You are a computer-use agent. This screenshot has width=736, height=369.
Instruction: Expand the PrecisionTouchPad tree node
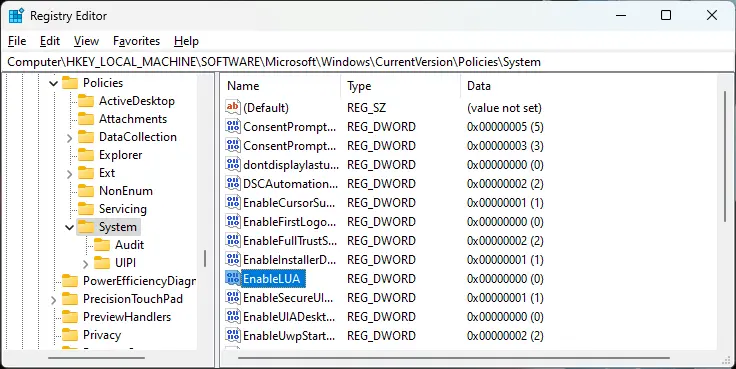[54, 300]
